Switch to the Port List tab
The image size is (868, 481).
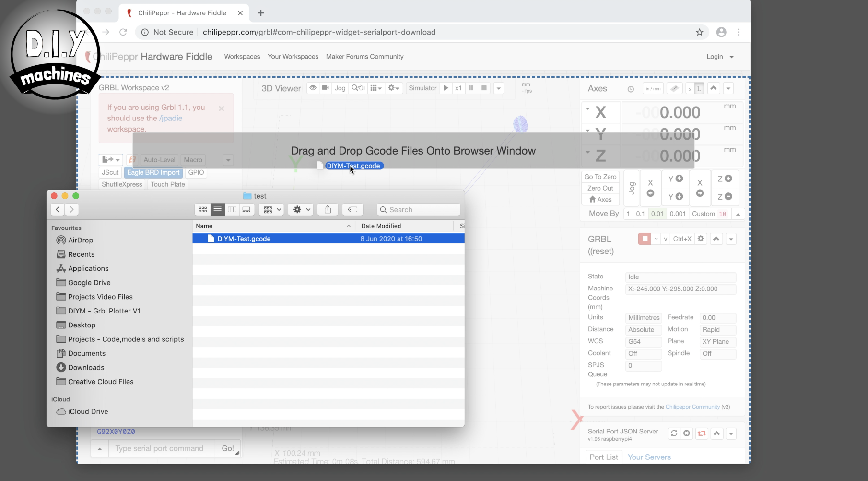tap(604, 457)
